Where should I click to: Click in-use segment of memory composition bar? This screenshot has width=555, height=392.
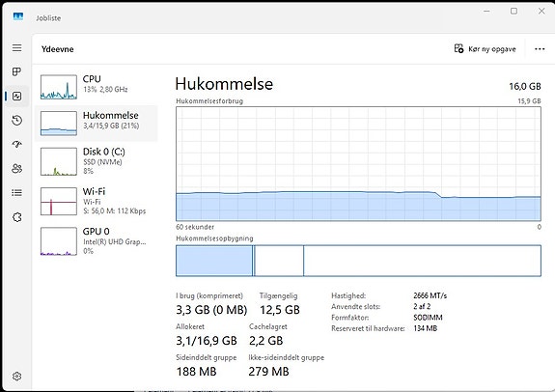(214, 261)
